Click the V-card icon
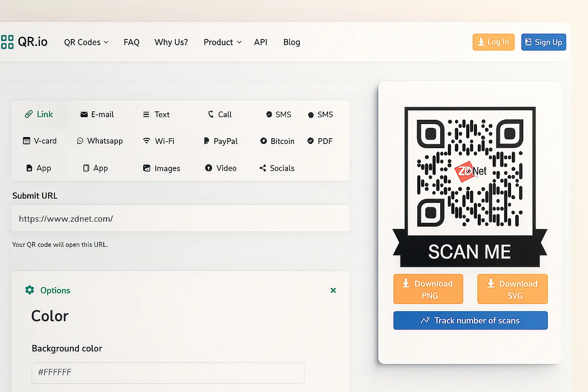 click(26, 141)
